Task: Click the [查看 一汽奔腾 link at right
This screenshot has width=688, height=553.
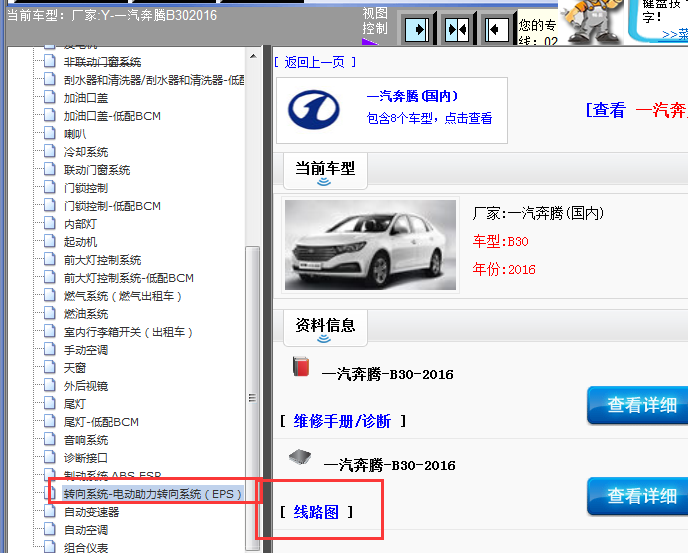Action: 637,110
